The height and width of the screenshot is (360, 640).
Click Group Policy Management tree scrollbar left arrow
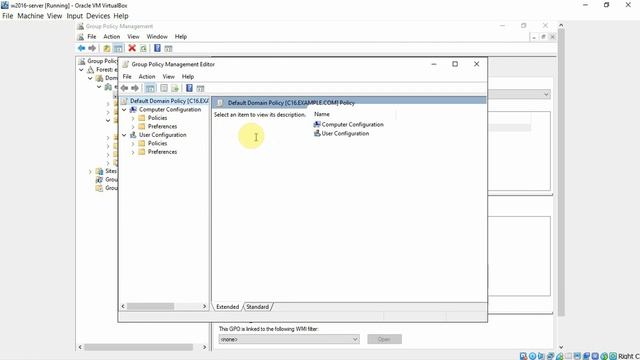click(x=80, y=347)
